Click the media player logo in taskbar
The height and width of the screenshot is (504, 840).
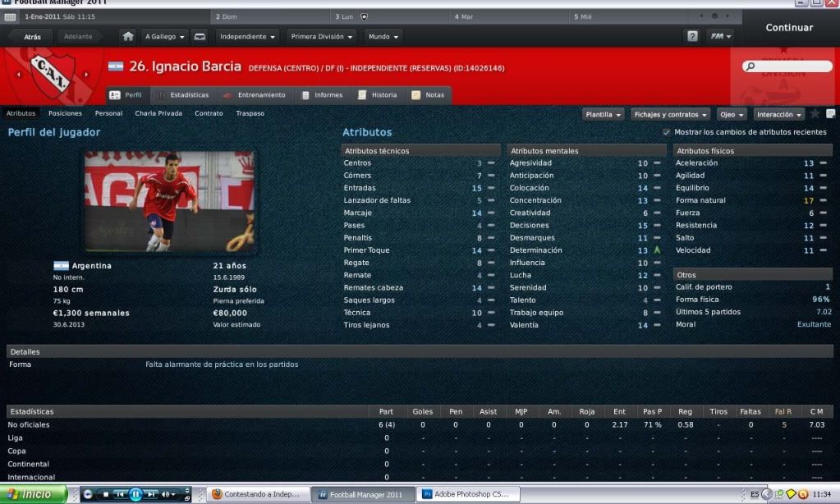coord(88,494)
